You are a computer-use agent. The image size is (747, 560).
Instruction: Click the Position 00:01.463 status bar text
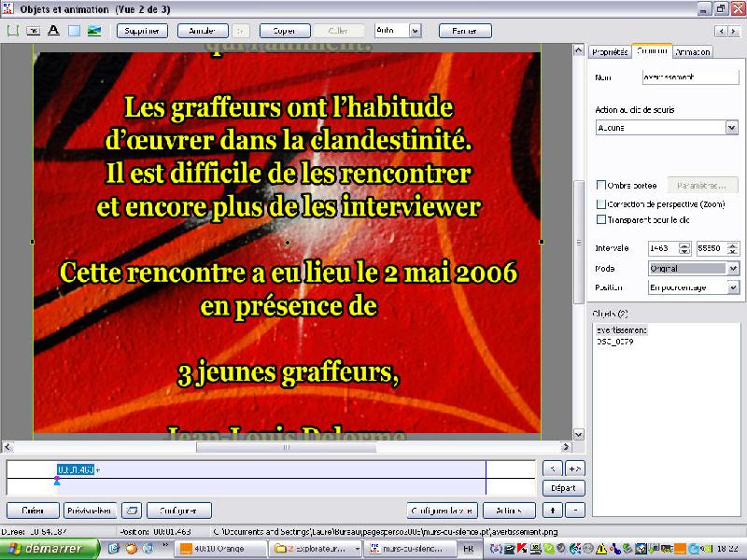point(155,531)
